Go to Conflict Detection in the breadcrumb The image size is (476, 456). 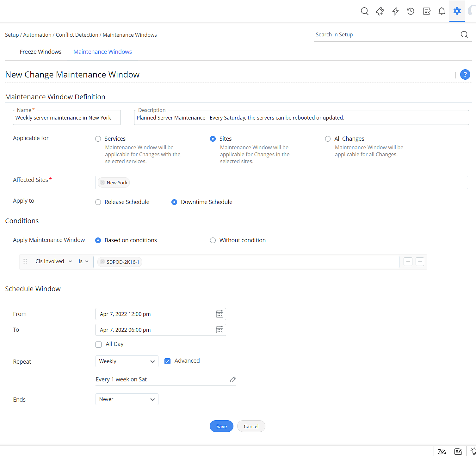(77, 35)
